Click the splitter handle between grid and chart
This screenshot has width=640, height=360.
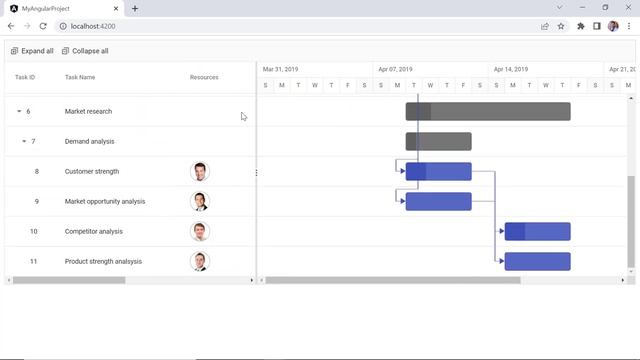pyautogui.click(x=256, y=173)
